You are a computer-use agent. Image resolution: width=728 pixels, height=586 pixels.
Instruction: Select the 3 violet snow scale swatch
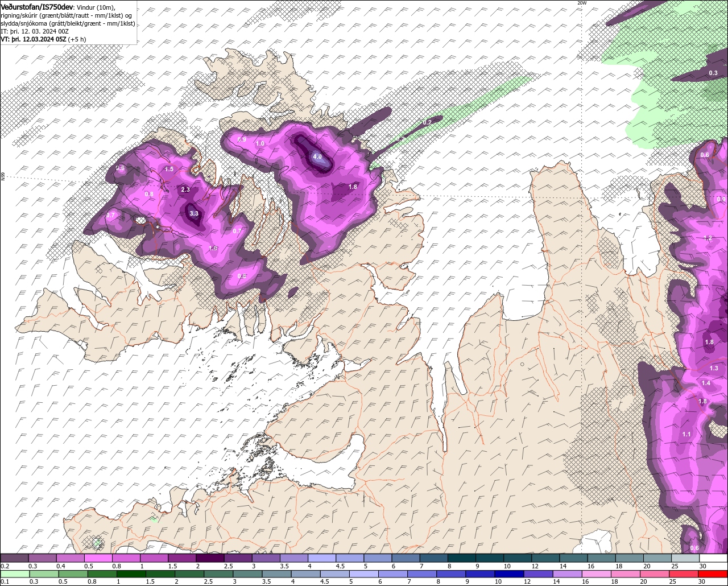click(x=266, y=558)
